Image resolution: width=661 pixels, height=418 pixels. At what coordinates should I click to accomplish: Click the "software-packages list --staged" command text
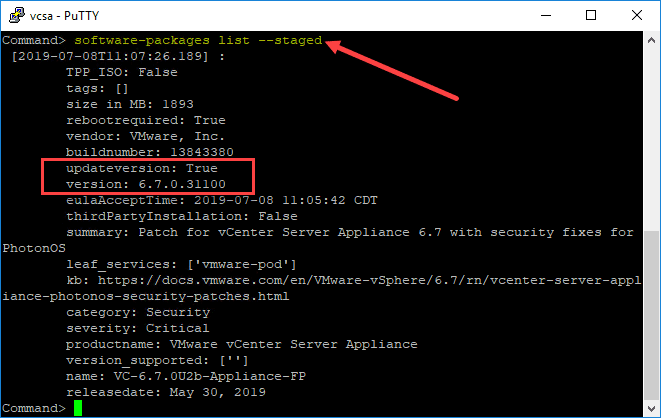click(198, 40)
